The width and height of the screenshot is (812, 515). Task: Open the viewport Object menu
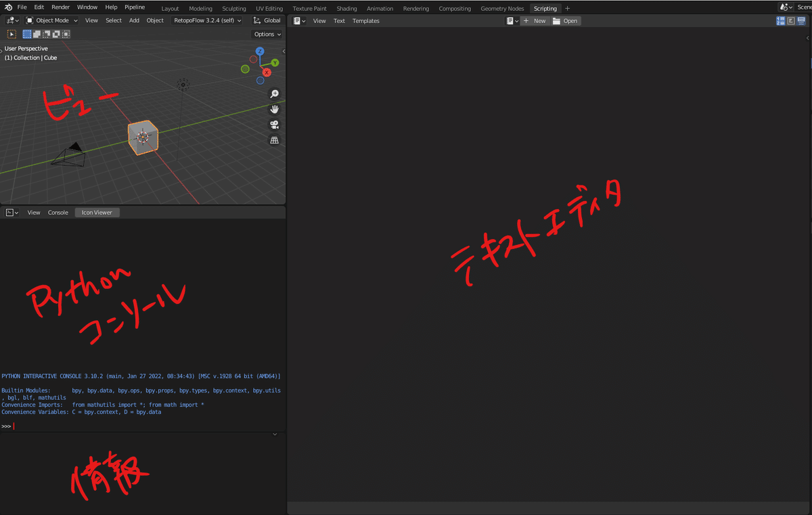click(x=155, y=20)
